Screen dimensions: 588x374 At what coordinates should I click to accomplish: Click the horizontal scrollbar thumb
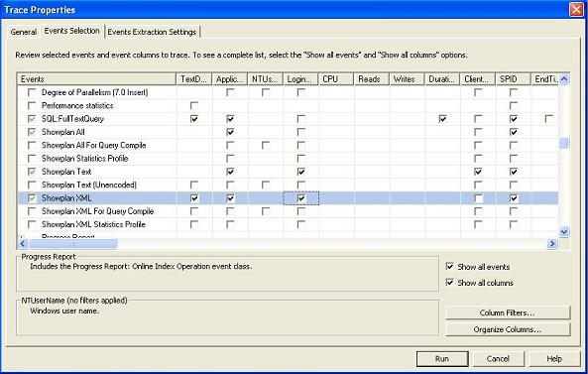coord(72,244)
